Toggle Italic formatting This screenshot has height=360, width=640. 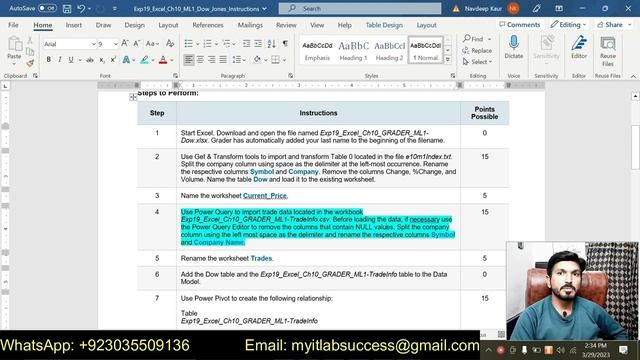pyautogui.click(x=60, y=60)
